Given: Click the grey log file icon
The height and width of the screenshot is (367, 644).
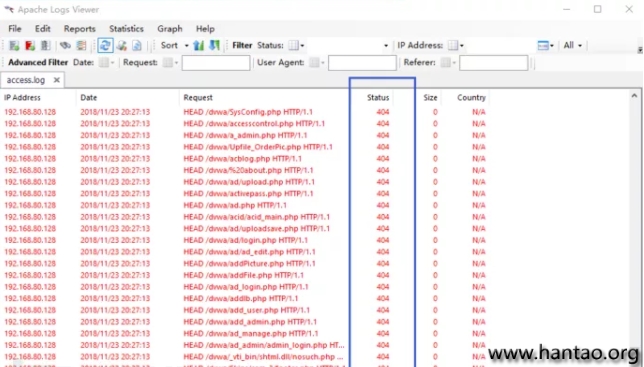Looking at the screenshot, I should point(45,46).
